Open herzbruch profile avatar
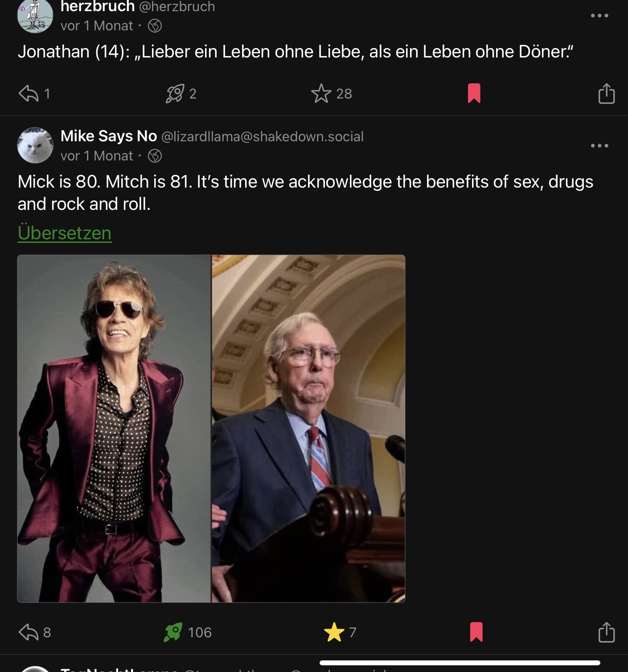 click(35, 16)
